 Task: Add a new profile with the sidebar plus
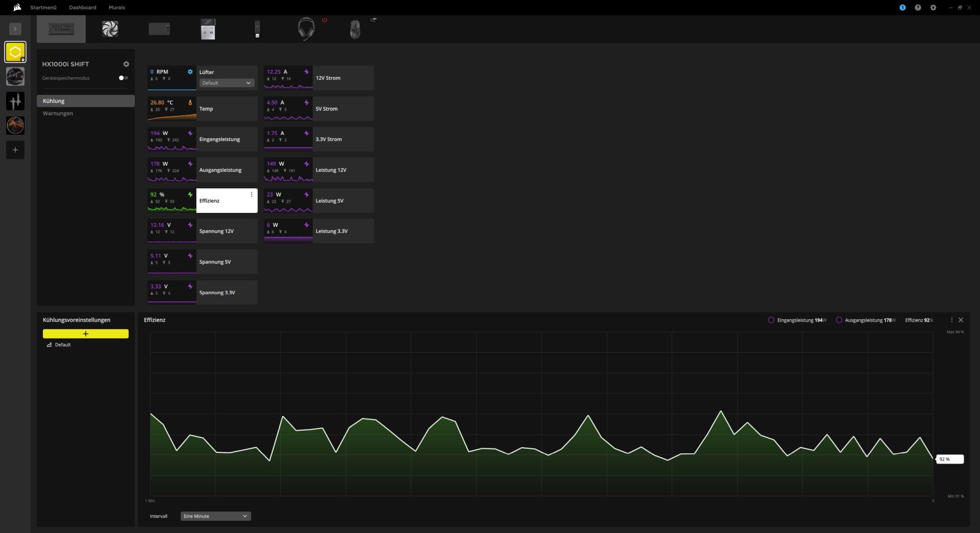pyautogui.click(x=15, y=150)
